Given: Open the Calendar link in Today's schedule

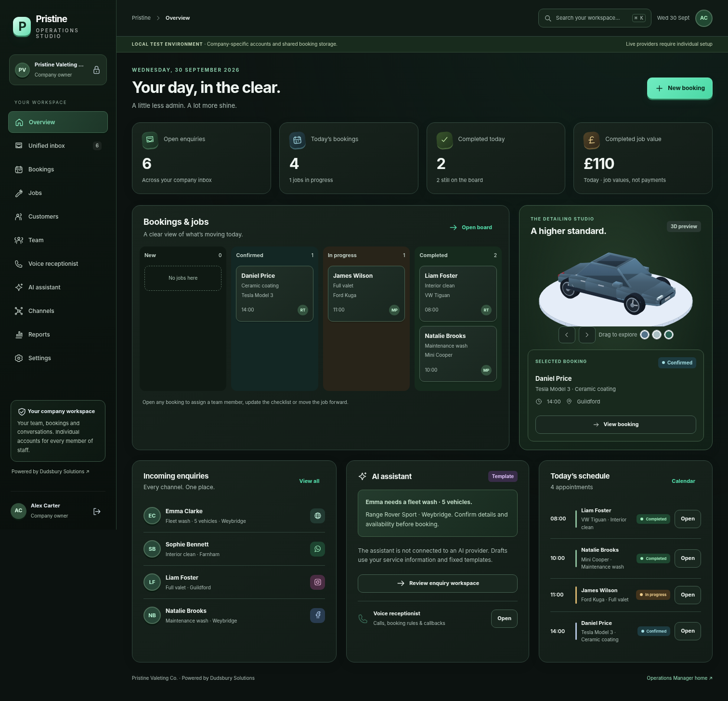Looking at the screenshot, I should 683,481.
